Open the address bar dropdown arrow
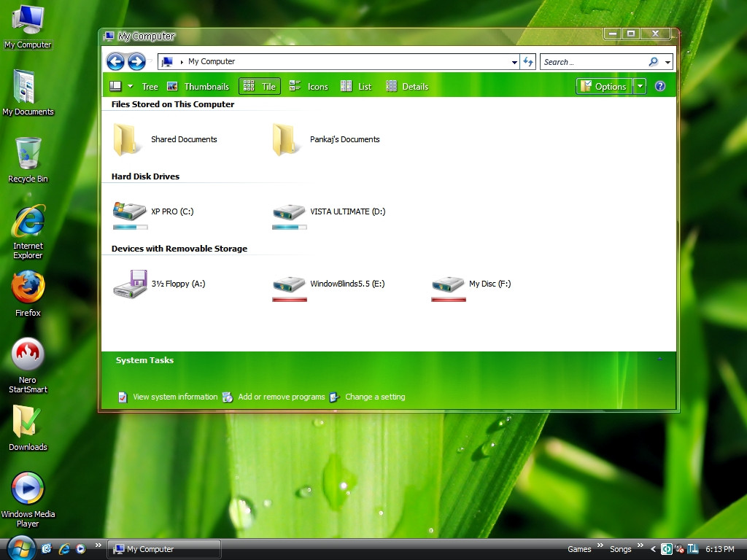747x560 pixels. point(514,62)
